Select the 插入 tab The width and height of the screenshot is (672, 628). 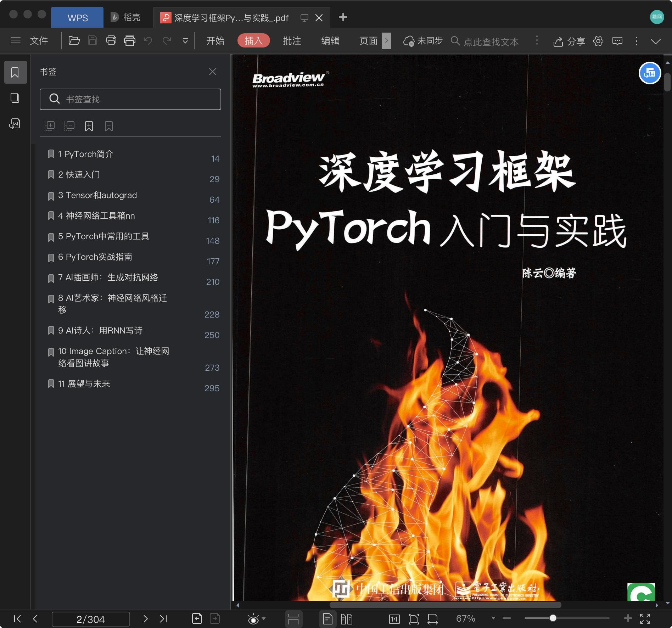click(x=254, y=41)
